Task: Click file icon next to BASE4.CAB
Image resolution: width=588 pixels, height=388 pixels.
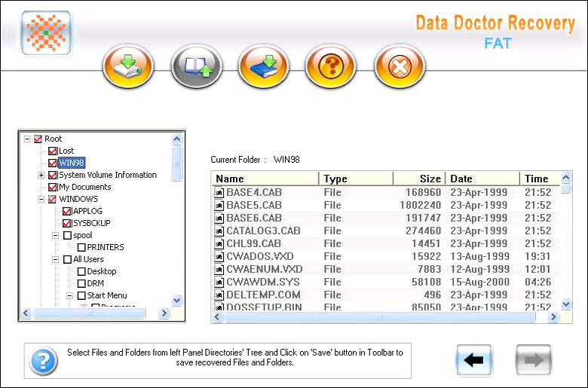Action: click(x=219, y=193)
